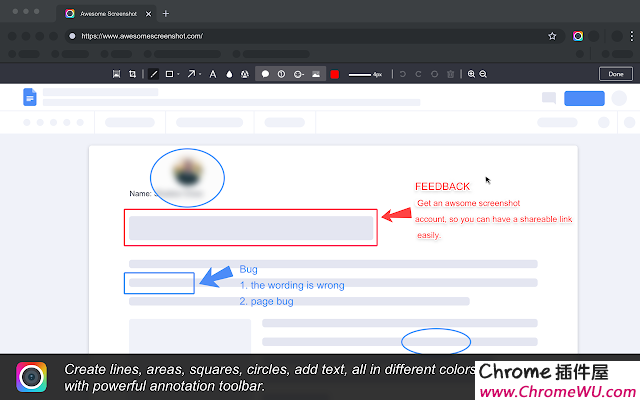
Task: Open a new browser tab
Action: pyautogui.click(x=166, y=14)
